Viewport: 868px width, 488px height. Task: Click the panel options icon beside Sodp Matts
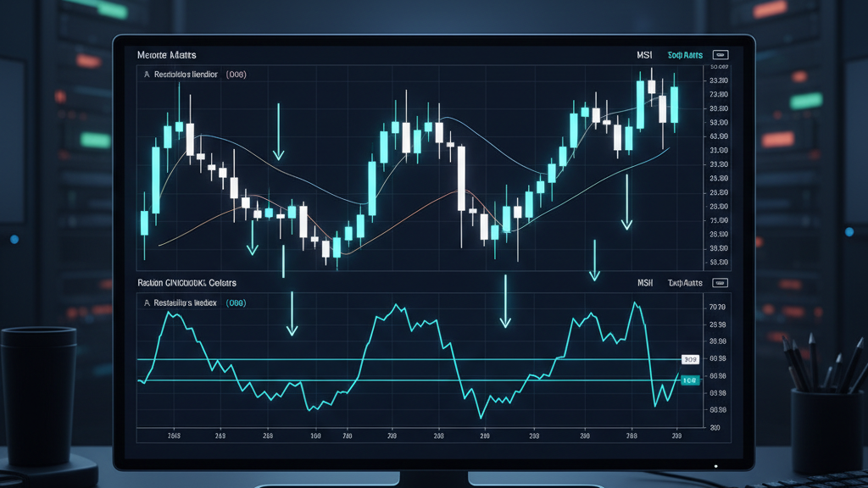coord(721,54)
